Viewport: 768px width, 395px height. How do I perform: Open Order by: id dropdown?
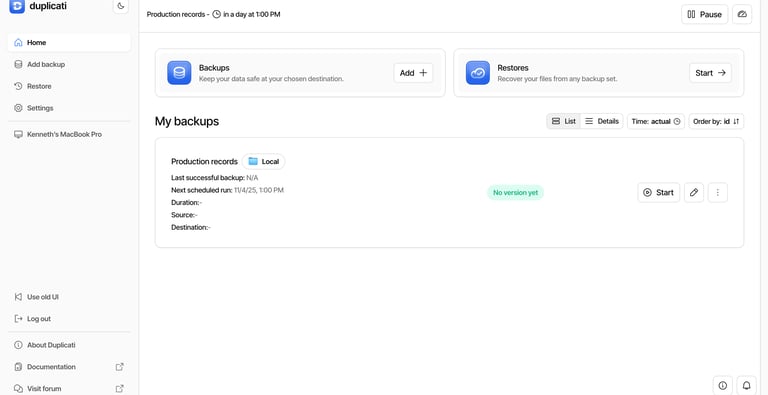pos(716,121)
